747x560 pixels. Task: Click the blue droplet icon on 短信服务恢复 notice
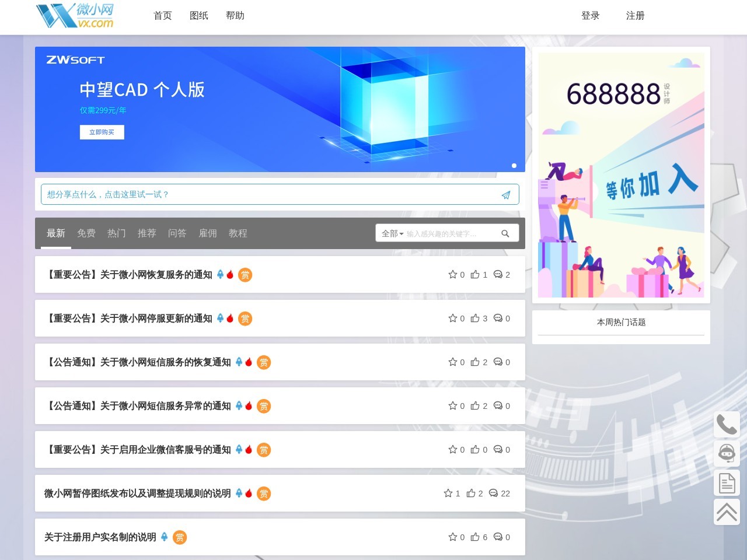tap(239, 362)
